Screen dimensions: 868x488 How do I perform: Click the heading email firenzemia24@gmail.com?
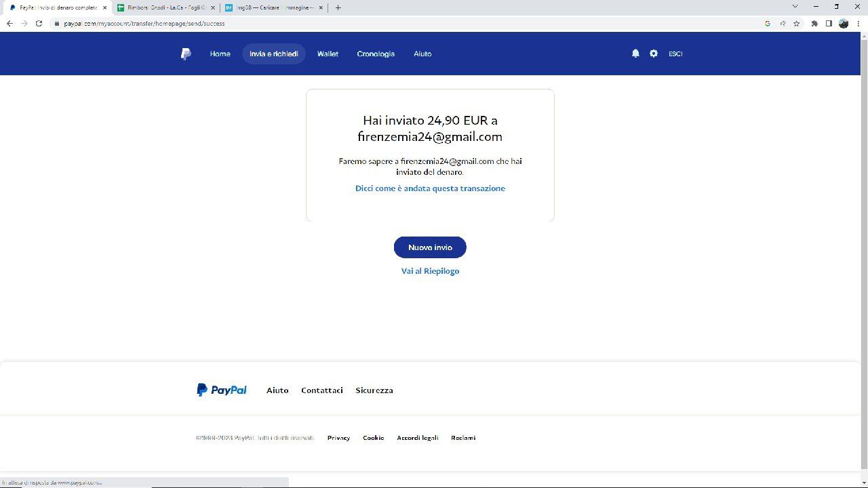(430, 136)
